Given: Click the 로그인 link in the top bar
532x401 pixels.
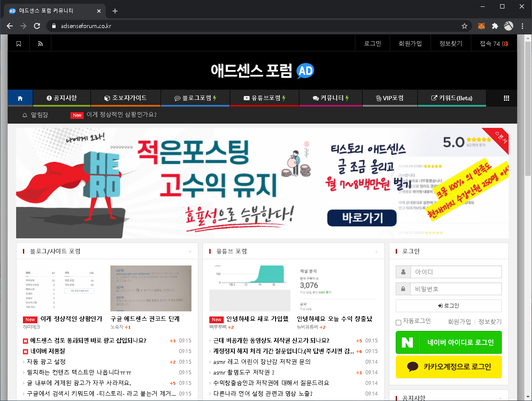Looking at the screenshot, I should [372, 43].
